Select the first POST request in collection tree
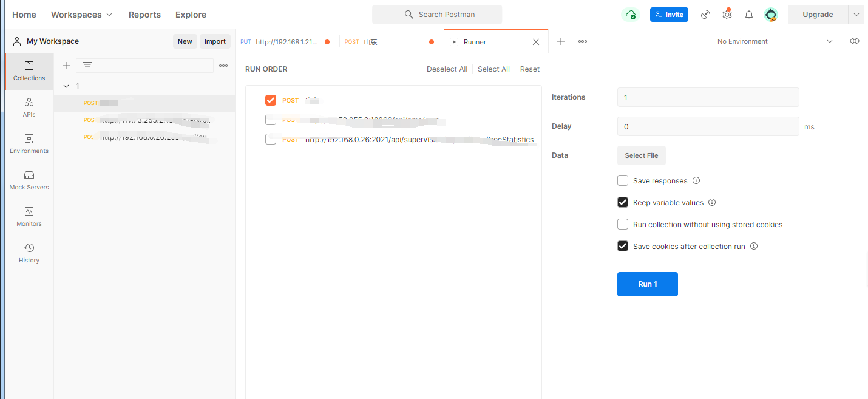868x399 pixels. click(144, 103)
